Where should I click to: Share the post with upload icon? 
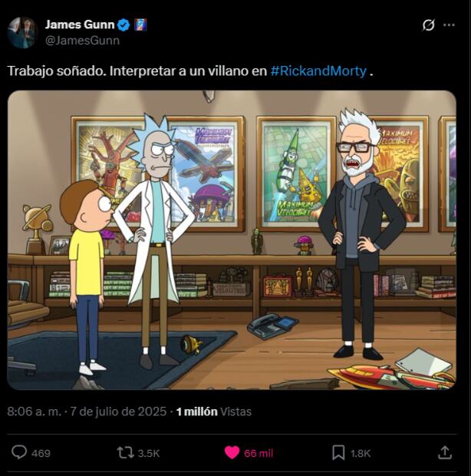(445, 452)
